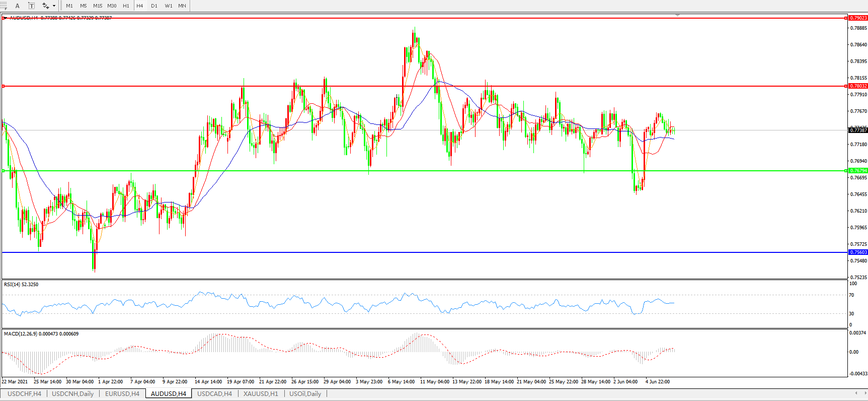Open the arrows tool dropdown arrow

54,6
